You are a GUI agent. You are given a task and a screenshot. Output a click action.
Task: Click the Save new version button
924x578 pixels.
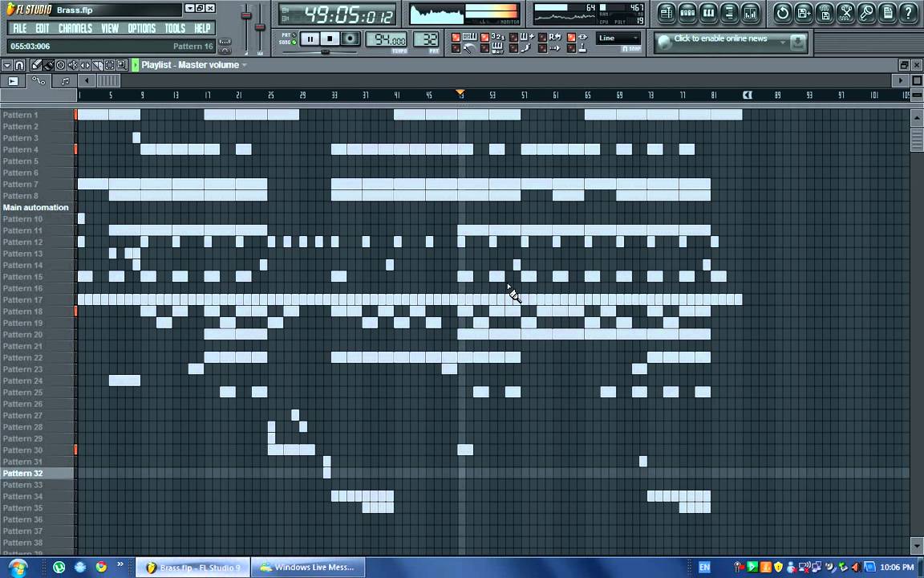804,13
